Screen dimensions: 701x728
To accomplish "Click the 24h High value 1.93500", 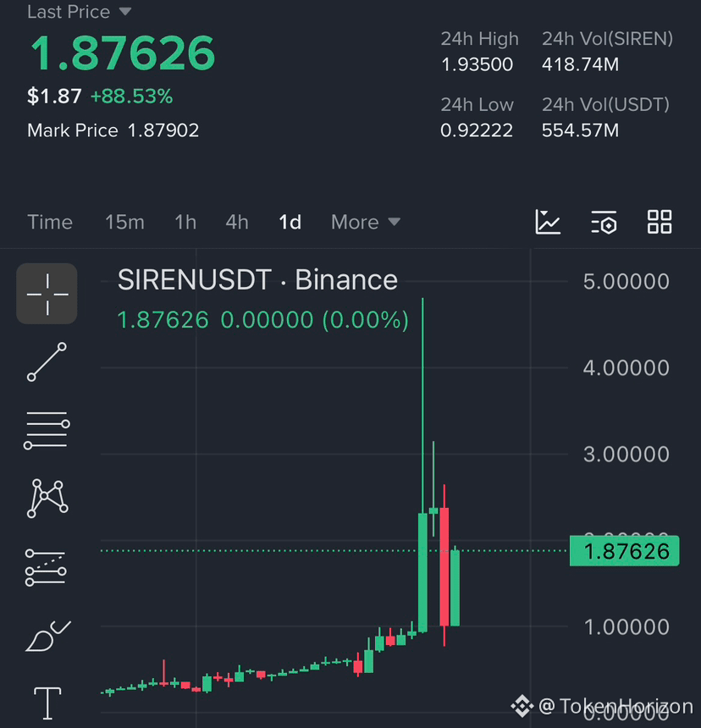I will [x=477, y=64].
